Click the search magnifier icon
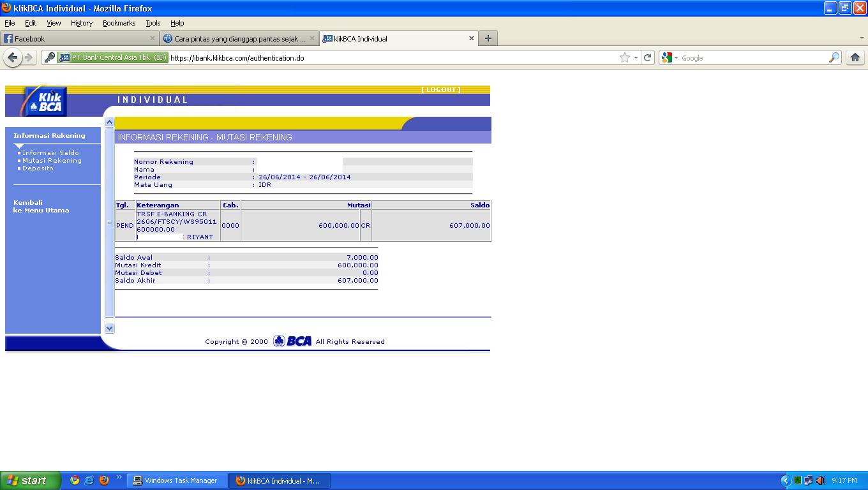 tap(834, 57)
